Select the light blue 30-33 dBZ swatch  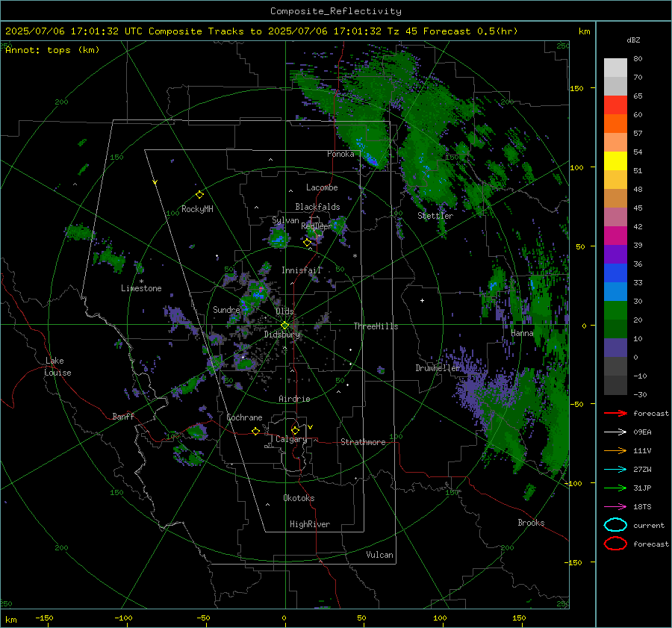[x=615, y=292]
